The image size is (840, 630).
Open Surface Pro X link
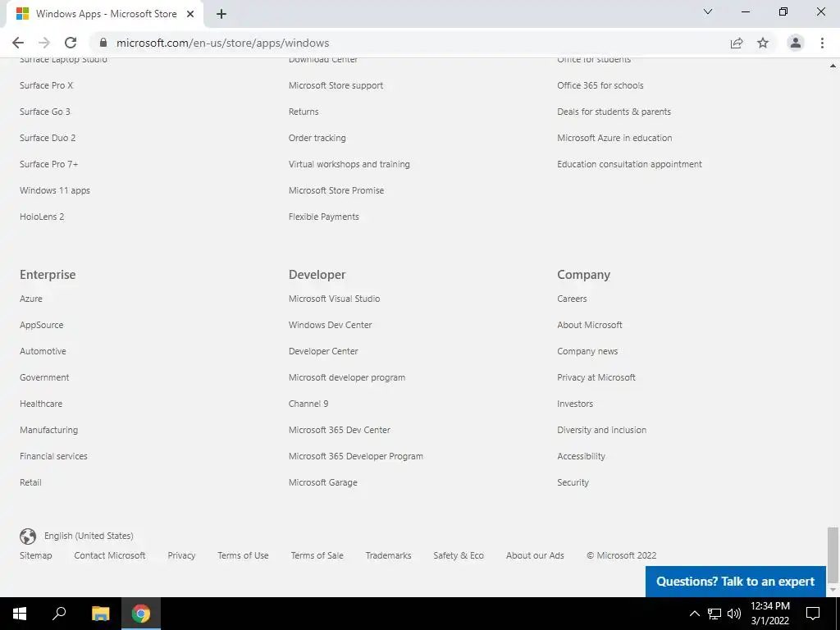point(47,85)
